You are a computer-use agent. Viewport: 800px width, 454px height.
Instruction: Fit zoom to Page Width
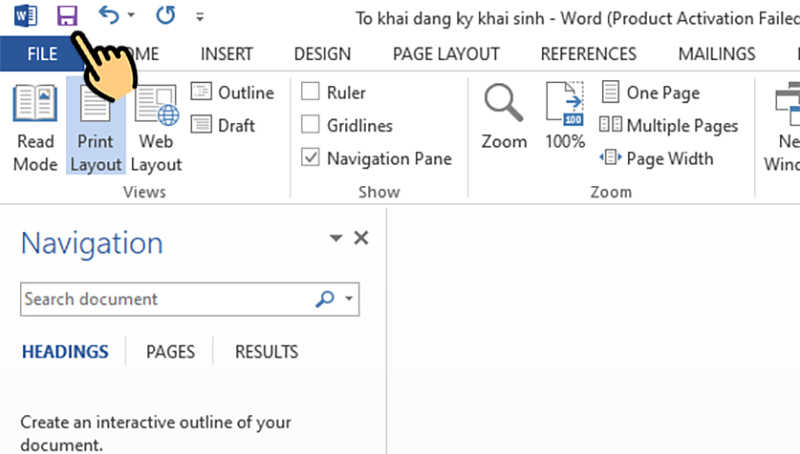point(656,158)
